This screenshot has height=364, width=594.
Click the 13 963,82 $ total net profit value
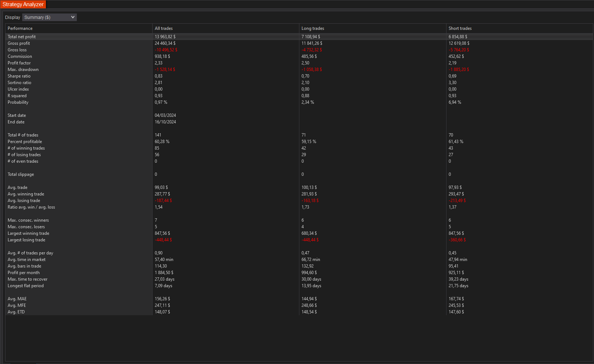pos(165,37)
